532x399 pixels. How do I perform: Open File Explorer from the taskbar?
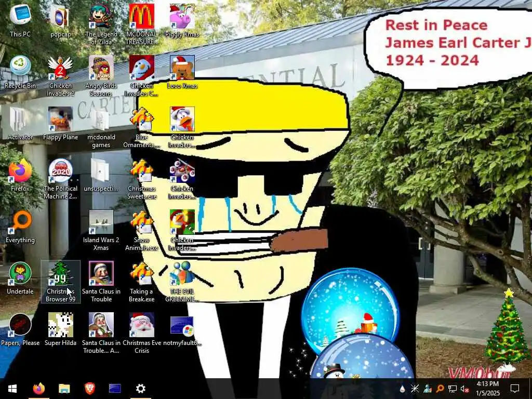click(x=64, y=389)
